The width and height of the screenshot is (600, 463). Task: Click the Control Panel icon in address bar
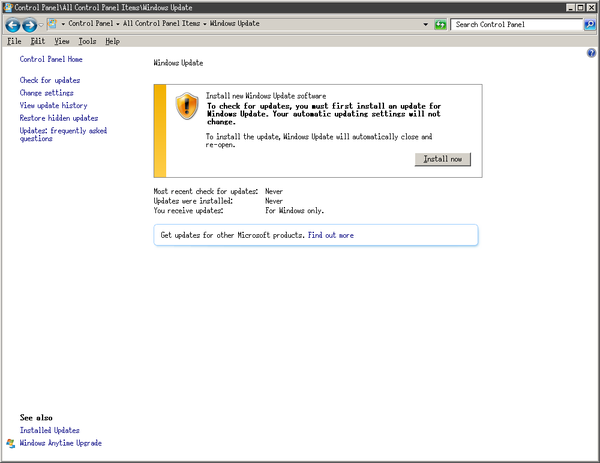coord(52,24)
